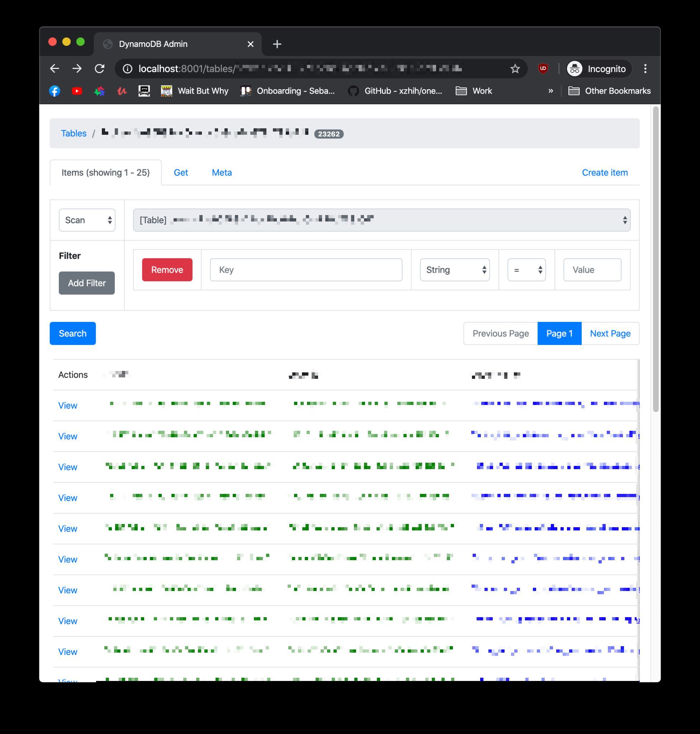This screenshot has width=700, height=734.
Task: Open the equals operator dropdown
Action: (526, 270)
